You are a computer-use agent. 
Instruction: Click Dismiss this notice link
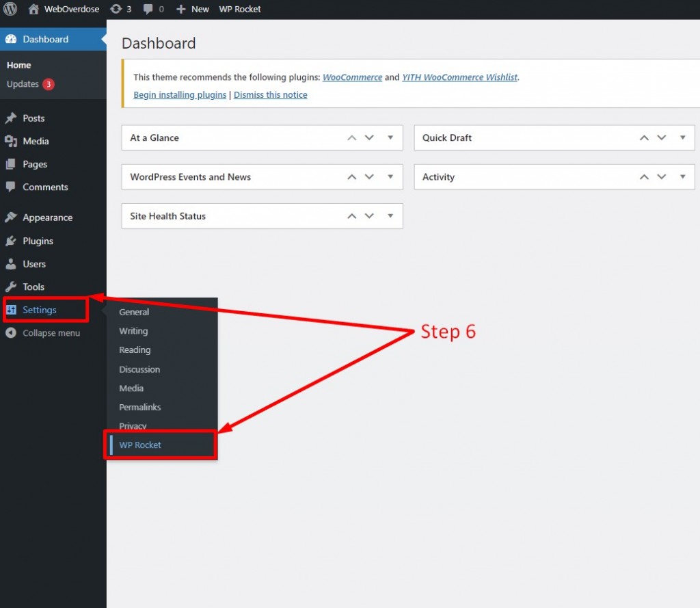(x=271, y=94)
